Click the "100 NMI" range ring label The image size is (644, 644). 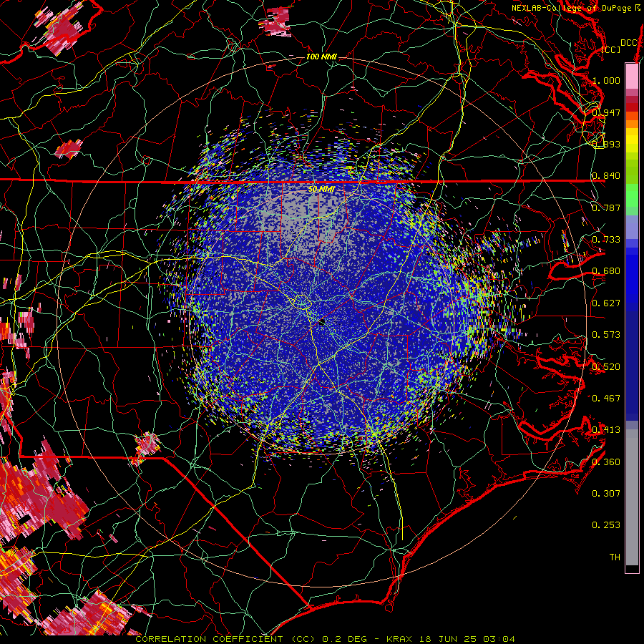(321, 57)
